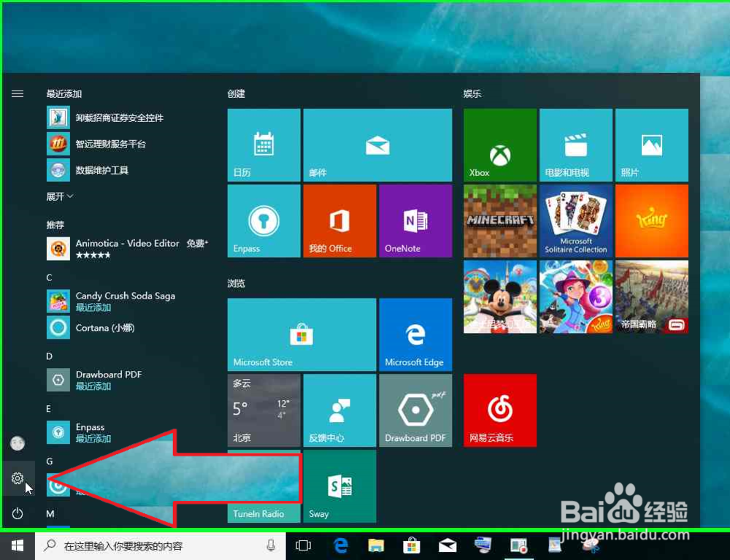
Task: Open the Microsoft Store tile
Action: [301, 334]
